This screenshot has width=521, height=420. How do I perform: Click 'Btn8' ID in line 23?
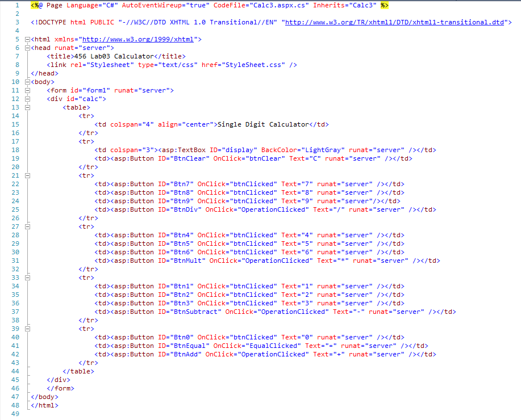182,192
